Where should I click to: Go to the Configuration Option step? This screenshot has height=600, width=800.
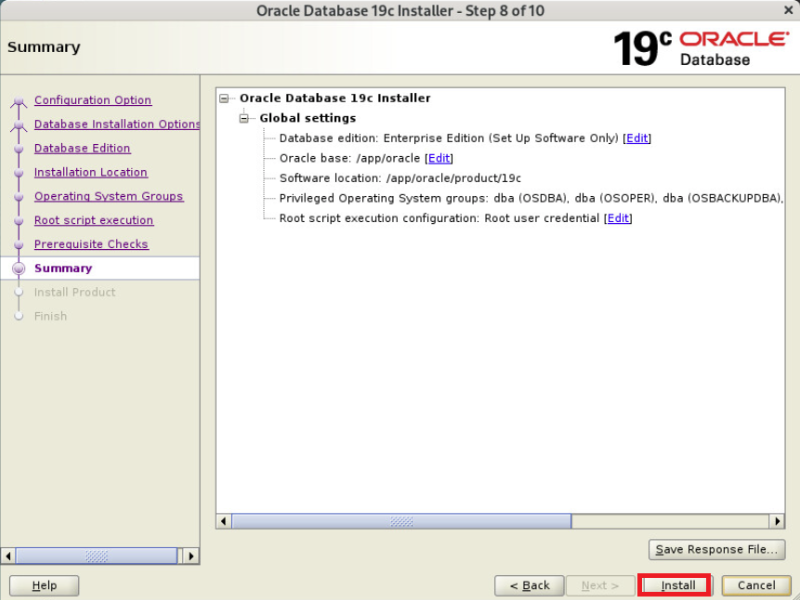click(x=93, y=100)
